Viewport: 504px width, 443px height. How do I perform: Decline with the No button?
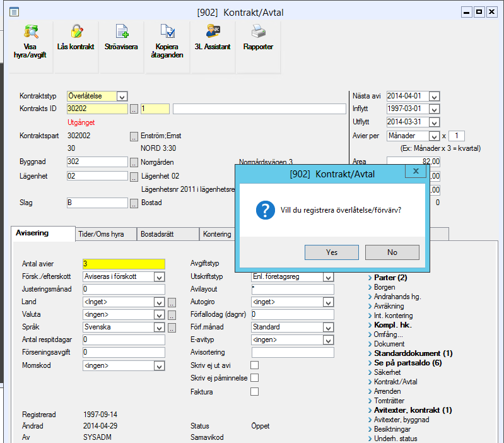392,252
